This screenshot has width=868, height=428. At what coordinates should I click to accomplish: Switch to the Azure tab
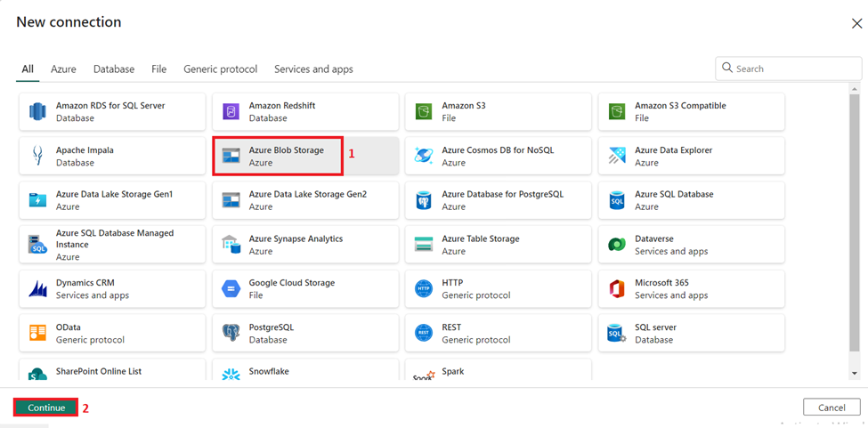pos(64,69)
